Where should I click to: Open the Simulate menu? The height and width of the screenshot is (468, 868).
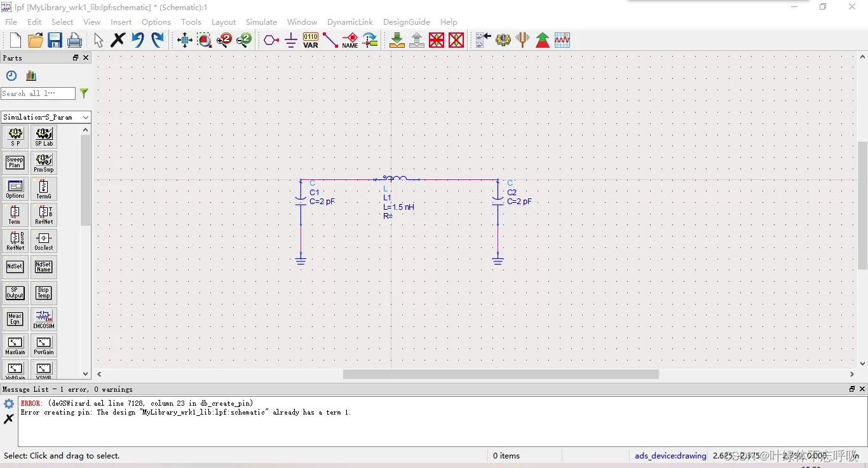[261, 22]
